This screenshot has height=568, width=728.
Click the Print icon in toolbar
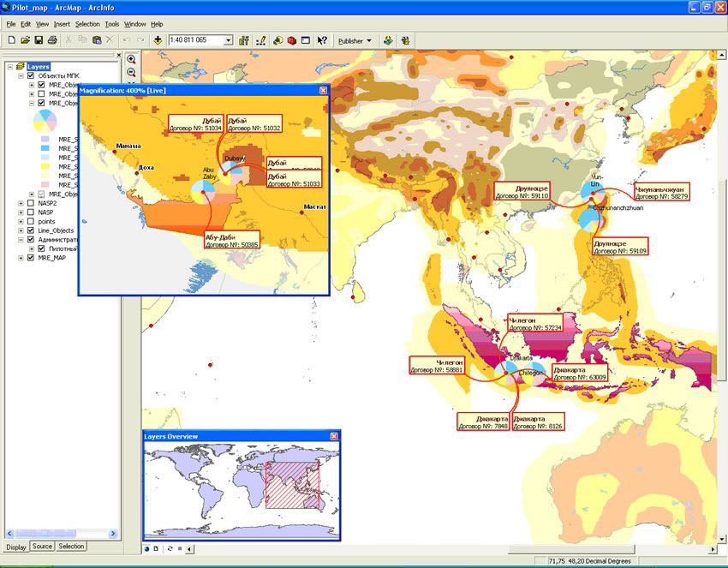coord(52,40)
